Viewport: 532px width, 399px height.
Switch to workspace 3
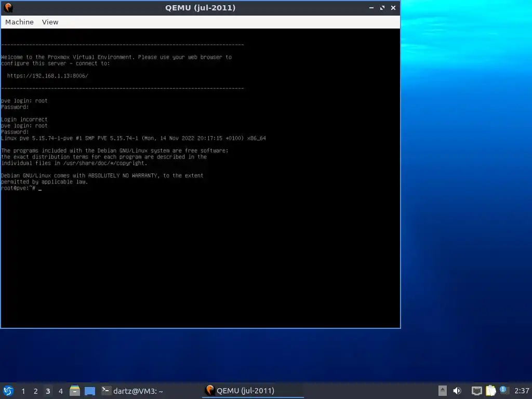point(48,391)
